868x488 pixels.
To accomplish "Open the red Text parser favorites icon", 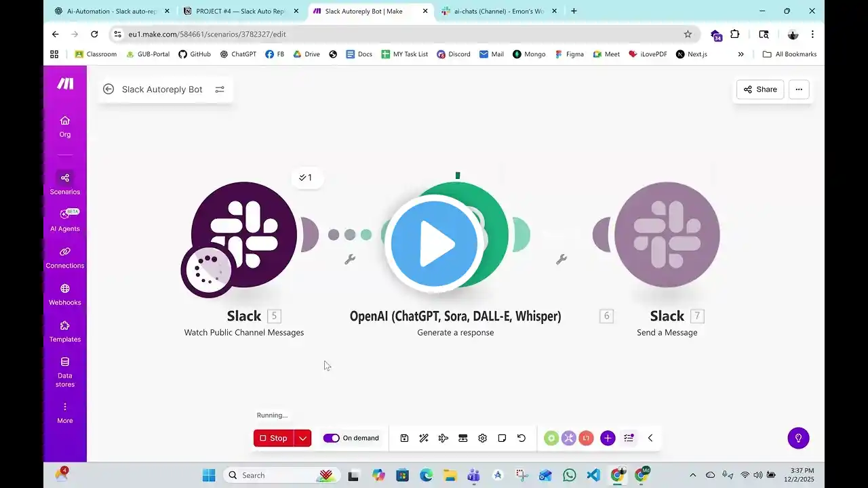I will pyautogui.click(x=586, y=438).
